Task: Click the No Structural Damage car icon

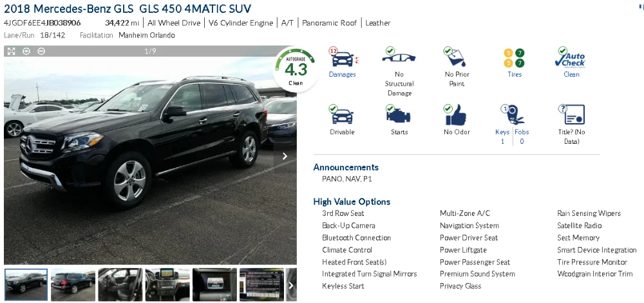Action: [399, 56]
